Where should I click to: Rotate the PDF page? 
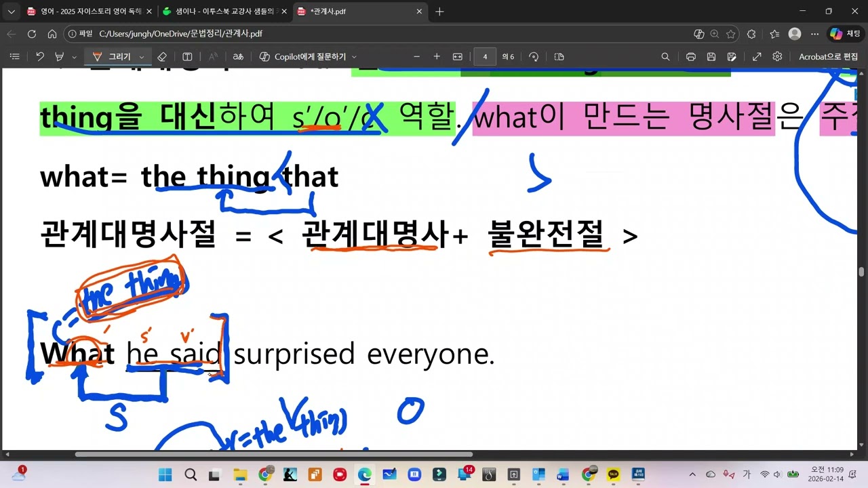[x=534, y=57]
